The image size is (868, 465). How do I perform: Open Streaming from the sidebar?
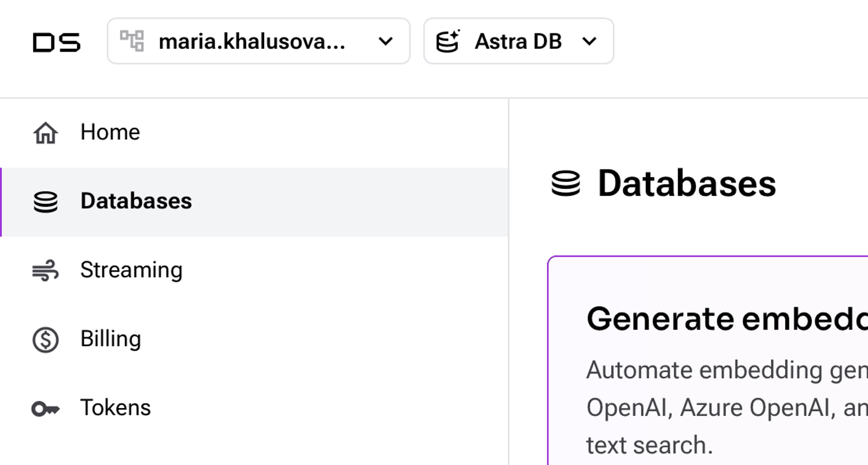(254, 271)
